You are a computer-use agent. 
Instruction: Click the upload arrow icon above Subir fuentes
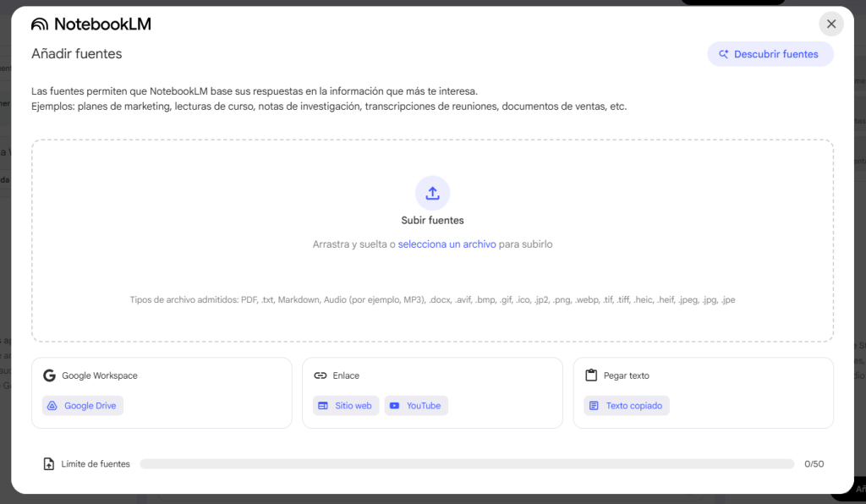click(432, 192)
